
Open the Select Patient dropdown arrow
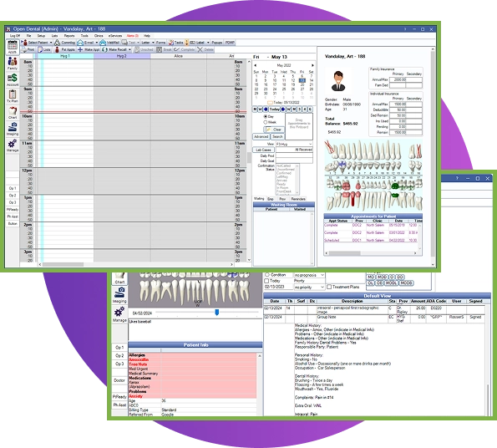click(51, 43)
